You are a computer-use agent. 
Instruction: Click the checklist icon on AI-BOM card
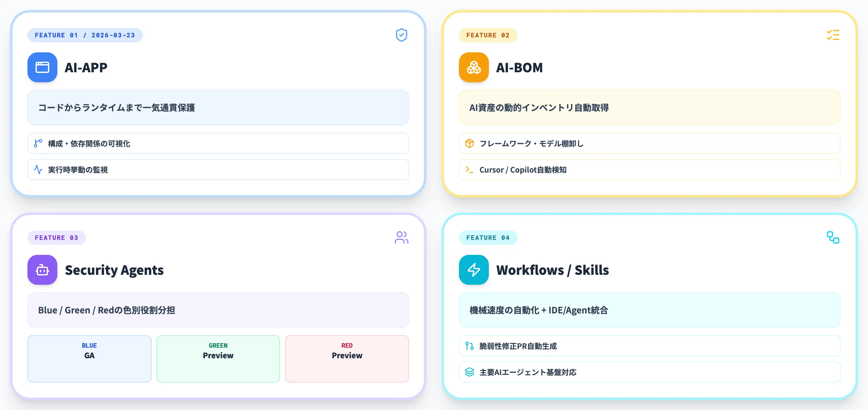point(833,35)
